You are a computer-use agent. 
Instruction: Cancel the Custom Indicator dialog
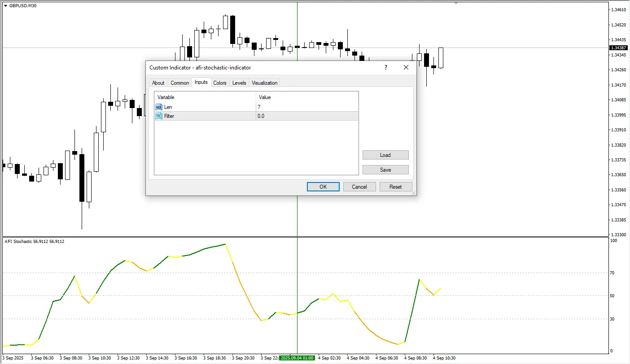[359, 186]
